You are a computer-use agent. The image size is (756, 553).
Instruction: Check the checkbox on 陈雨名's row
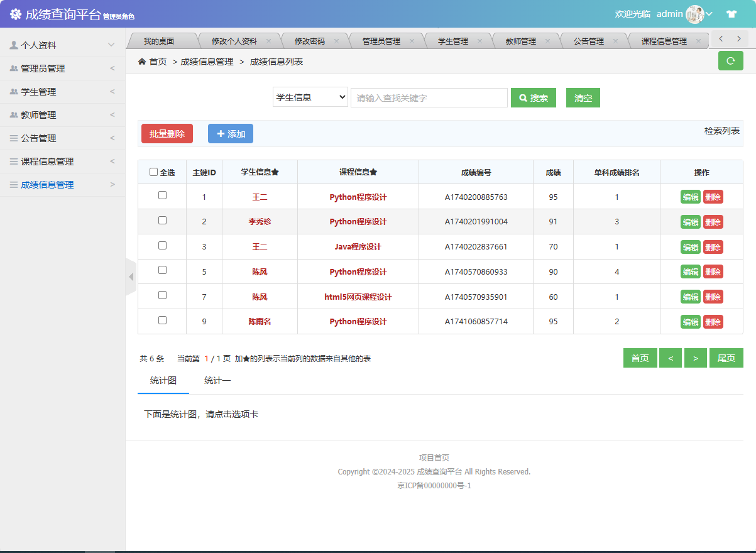tap(162, 321)
